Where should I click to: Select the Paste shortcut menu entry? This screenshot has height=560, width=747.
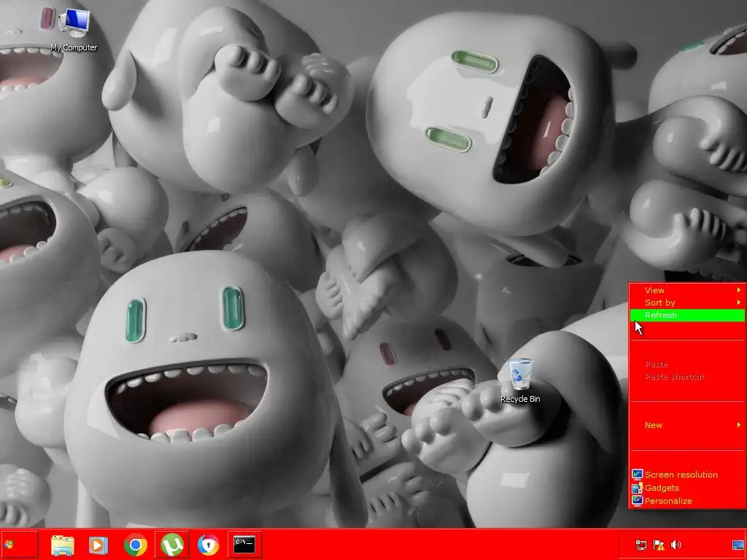point(687,377)
